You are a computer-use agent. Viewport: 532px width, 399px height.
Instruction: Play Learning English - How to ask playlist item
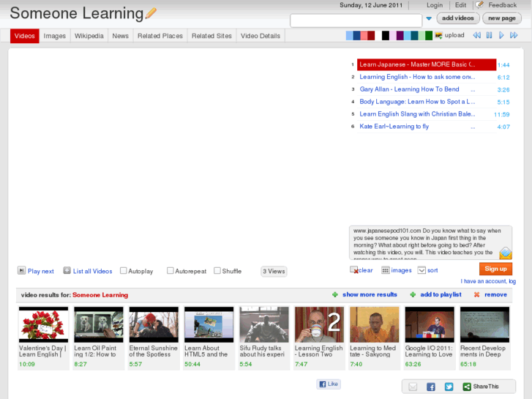(417, 77)
